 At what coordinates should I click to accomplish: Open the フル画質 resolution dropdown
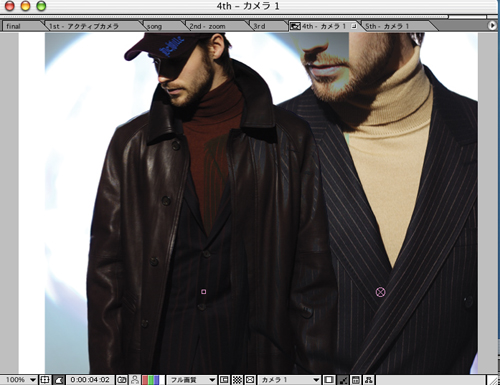click(192, 380)
